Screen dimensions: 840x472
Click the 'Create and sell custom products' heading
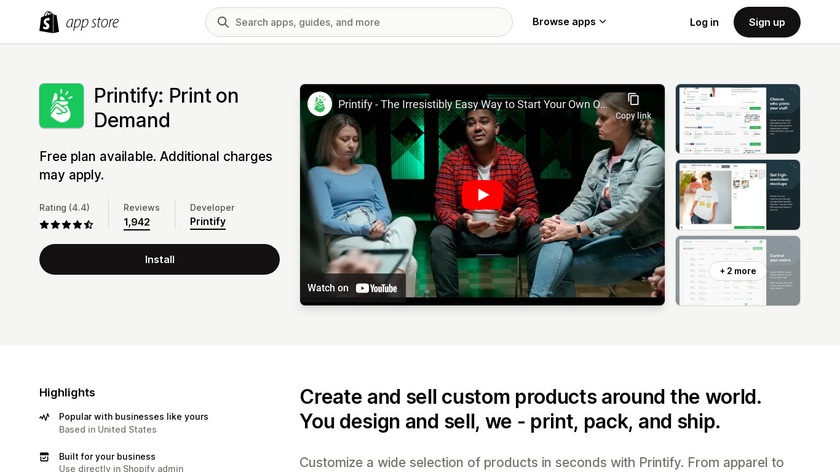(x=530, y=409)
